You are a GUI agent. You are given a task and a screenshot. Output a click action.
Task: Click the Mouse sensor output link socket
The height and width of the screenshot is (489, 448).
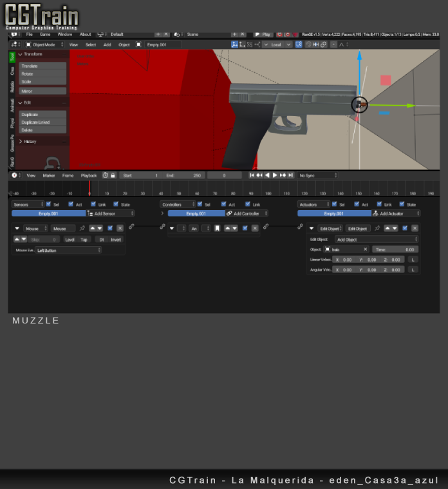131,227
